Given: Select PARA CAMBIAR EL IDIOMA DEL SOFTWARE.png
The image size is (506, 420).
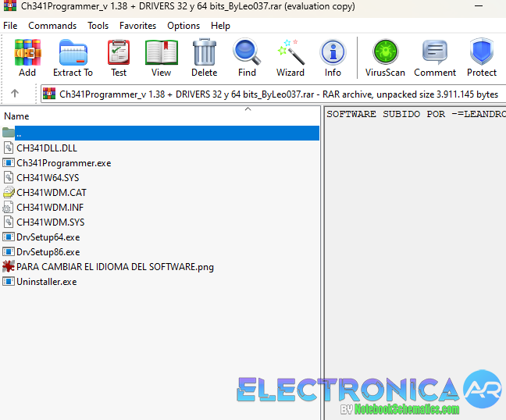Looking at the screenshot, I should [115, 267].
